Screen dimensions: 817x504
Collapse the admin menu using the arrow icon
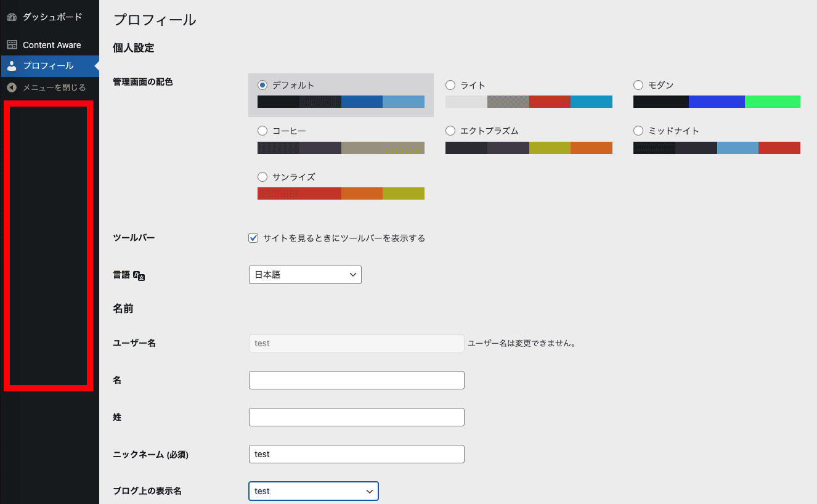[11, 87]
